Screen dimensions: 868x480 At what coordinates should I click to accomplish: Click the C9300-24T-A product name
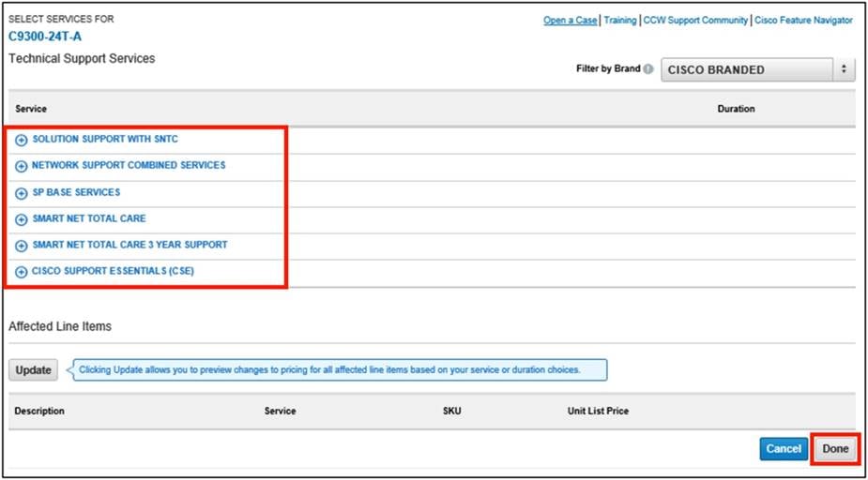click(x=45, y=37)
